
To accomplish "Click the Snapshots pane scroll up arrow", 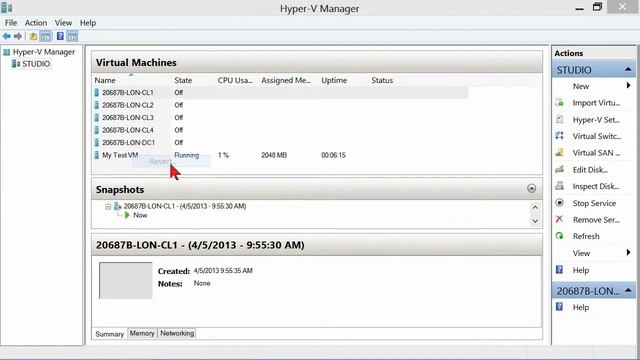I will tap(535, 207).
